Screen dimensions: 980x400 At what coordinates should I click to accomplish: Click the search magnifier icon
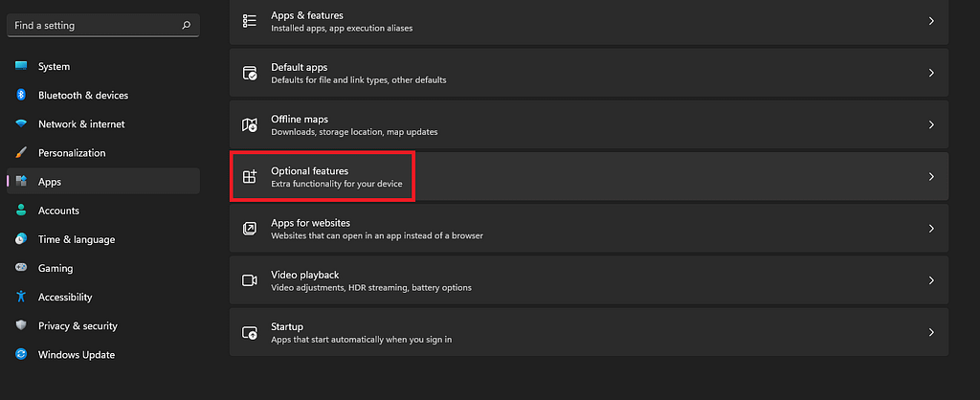[186, 26]
